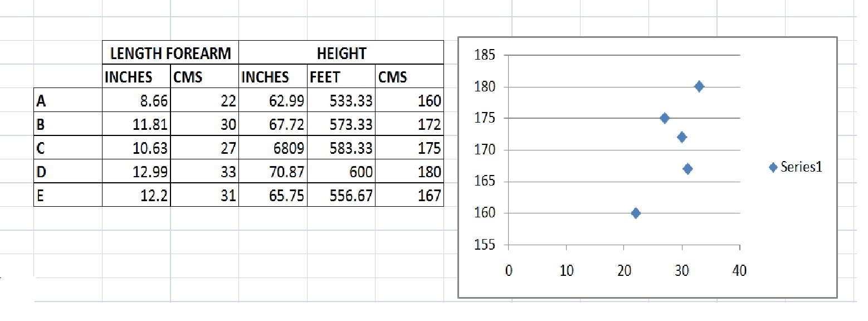Click the horizontal axis label 40

[x=739, y=270]
